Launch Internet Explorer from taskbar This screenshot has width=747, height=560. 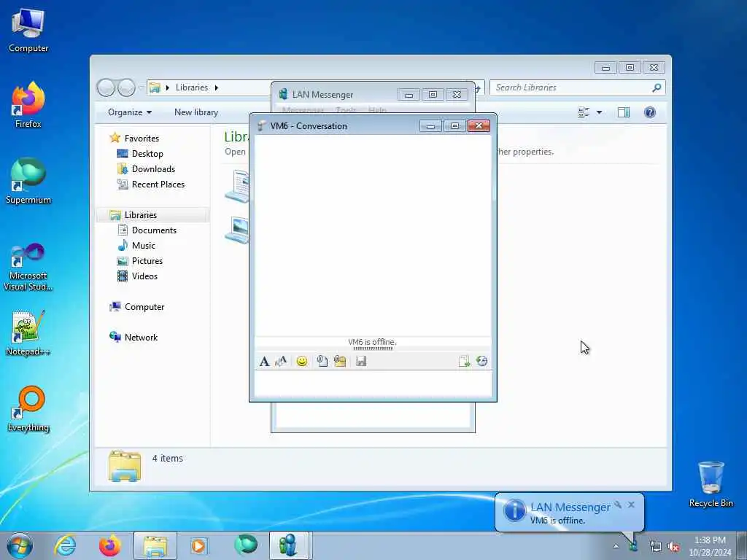point(65,545)
